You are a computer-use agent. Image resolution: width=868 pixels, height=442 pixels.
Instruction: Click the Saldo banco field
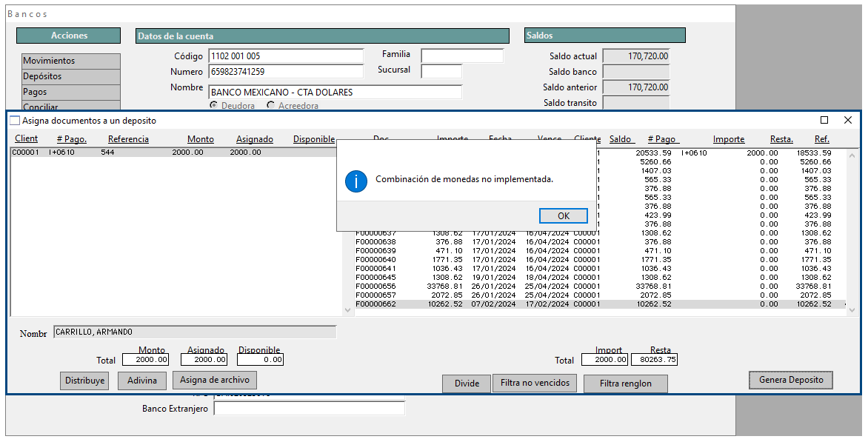pyautogui.click(x=636, y=71)
